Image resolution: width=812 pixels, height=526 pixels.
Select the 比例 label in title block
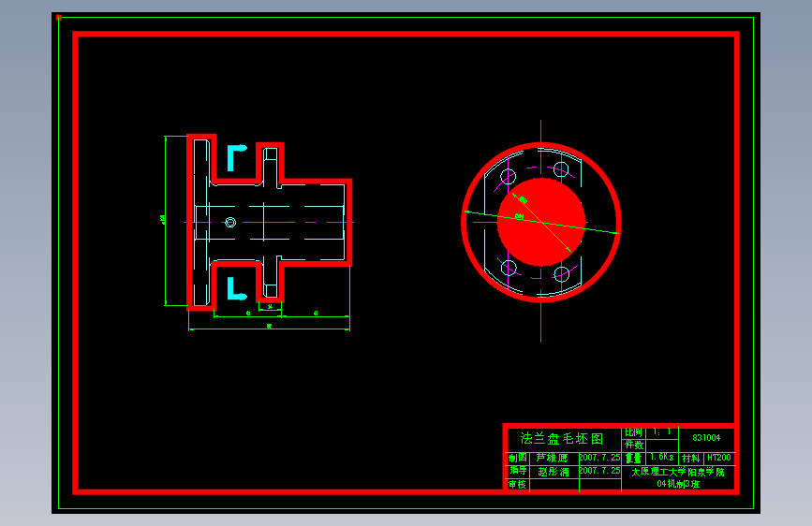pos(633,432)
